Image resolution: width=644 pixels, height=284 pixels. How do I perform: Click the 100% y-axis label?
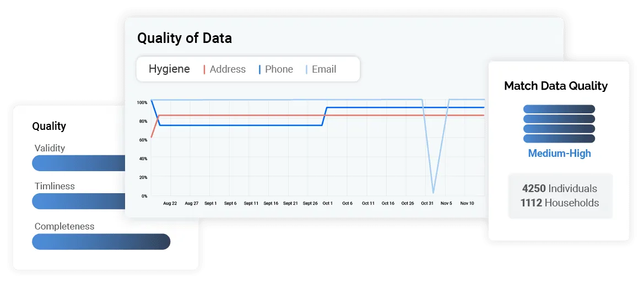click(x=142, y=102)
